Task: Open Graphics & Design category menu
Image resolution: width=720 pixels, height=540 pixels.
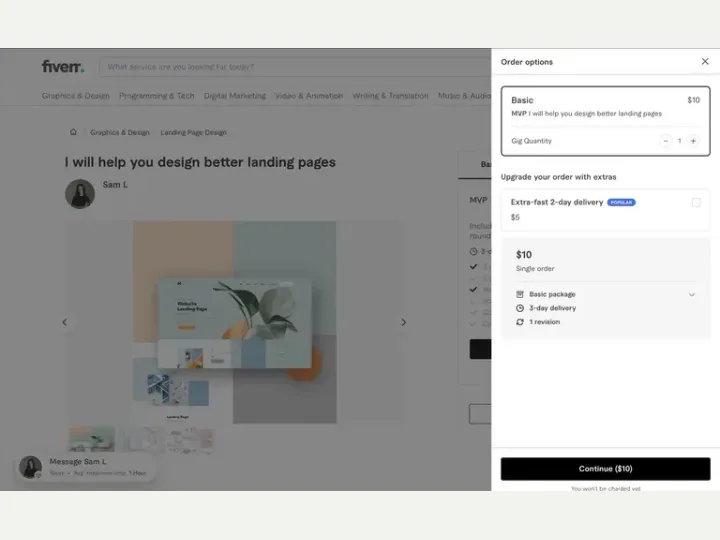Action: pos(75,96)
